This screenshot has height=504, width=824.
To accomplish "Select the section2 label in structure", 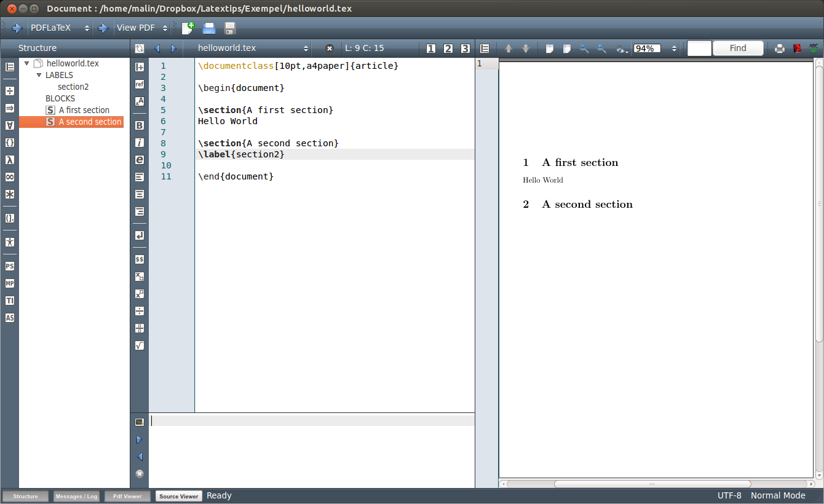I will [73, 87].
